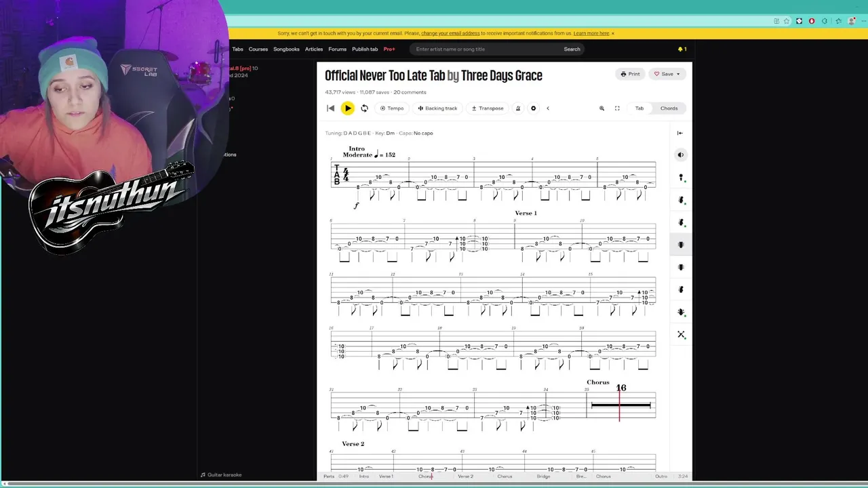The image size is (868, 488).
Task: Jump to the Intro section in timeline
Action: coord(364,476)
